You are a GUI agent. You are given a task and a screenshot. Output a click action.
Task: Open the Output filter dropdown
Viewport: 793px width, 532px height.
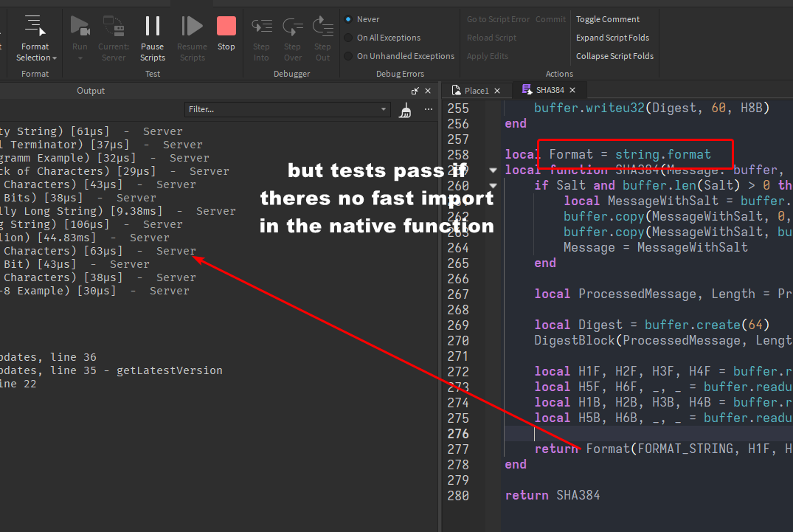(x=384, y=109)
